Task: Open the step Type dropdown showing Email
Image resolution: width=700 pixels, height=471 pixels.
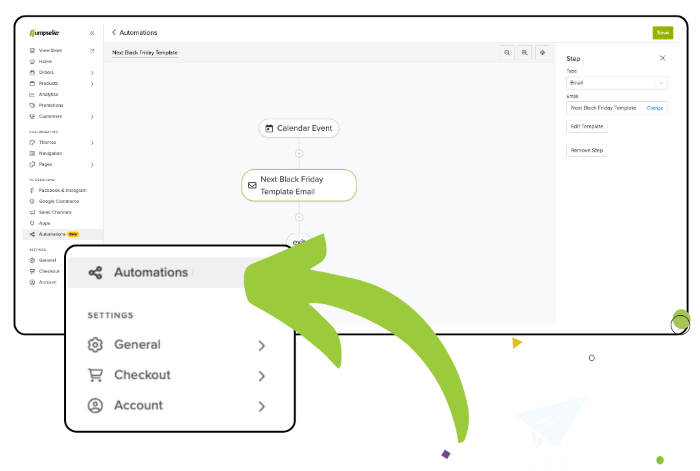Action: pos(616,82)
